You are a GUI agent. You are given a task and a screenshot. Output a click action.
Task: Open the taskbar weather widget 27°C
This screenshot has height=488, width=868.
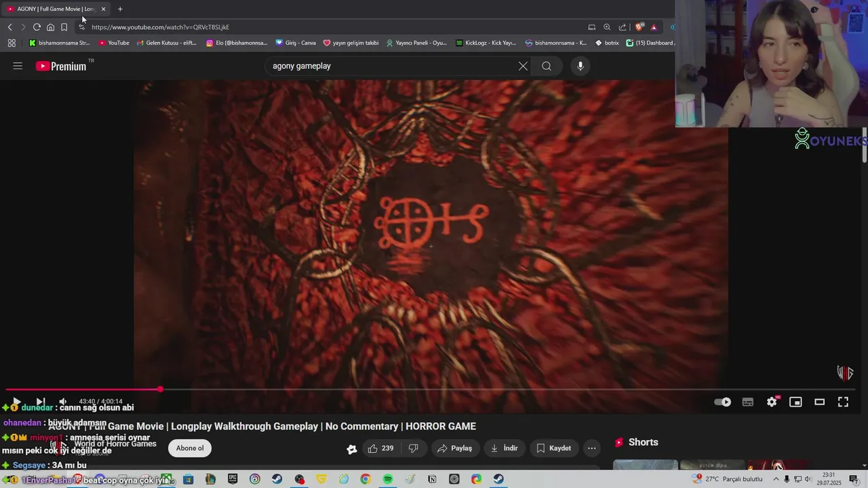point(726,479)
